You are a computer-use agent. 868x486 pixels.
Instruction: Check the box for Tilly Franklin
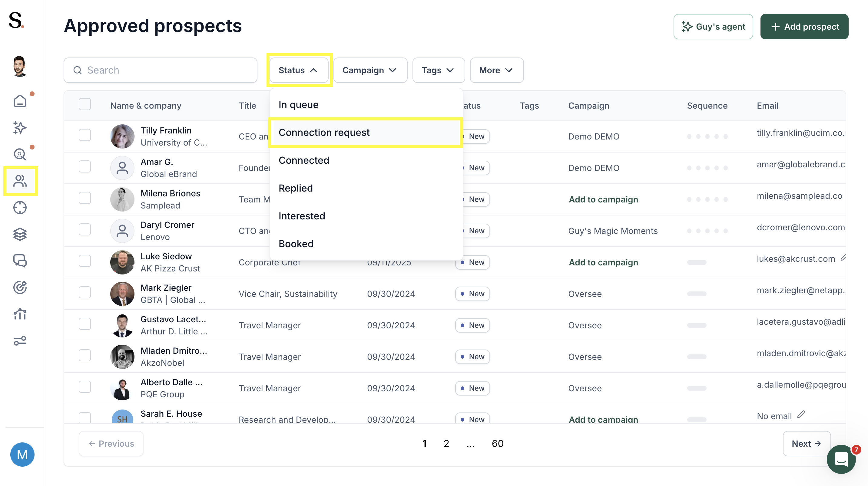tap(85, 135)
